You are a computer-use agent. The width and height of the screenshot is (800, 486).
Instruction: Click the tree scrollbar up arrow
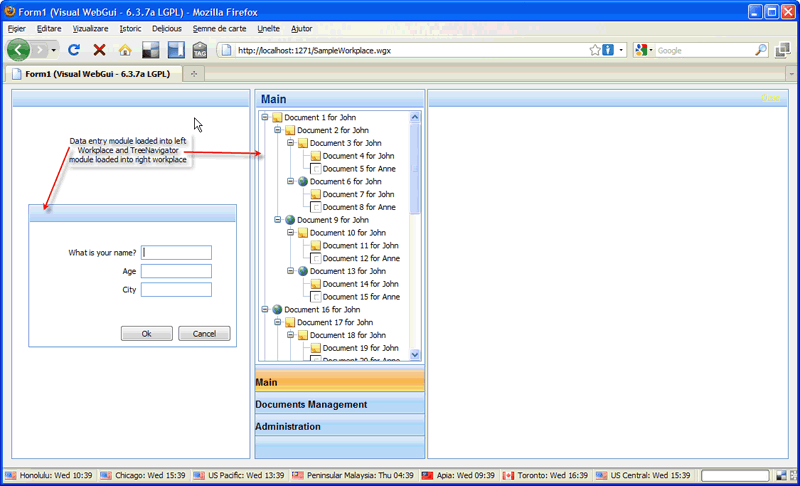pos(415,117)
